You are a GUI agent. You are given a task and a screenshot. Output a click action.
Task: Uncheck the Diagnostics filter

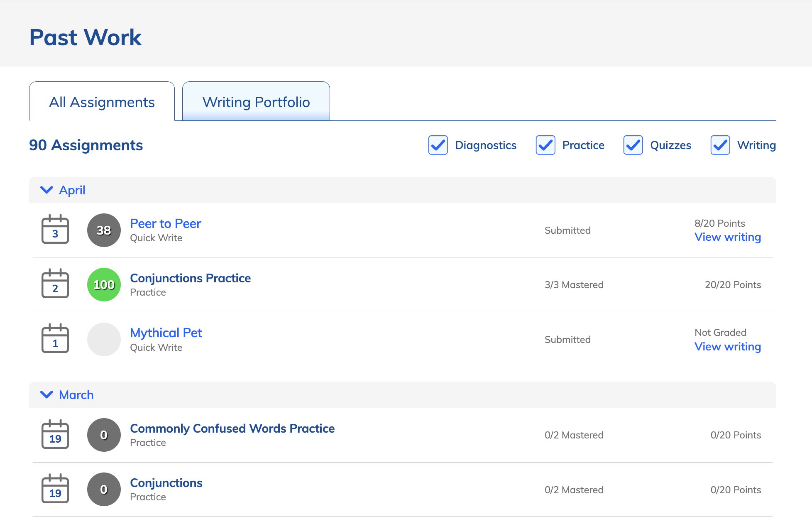[x=438, y=145]
